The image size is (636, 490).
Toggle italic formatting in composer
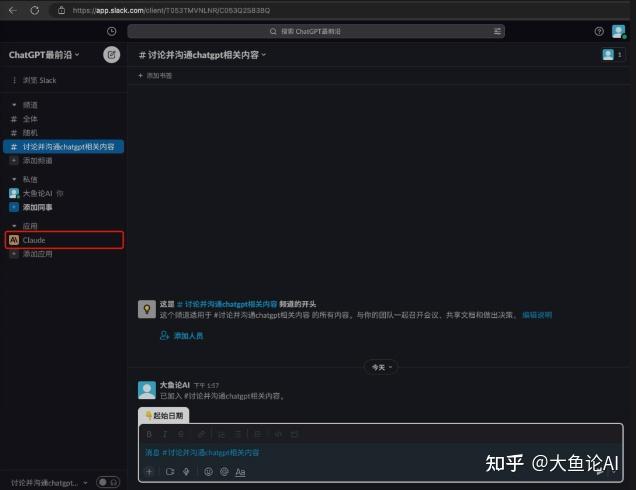[165, 434]
